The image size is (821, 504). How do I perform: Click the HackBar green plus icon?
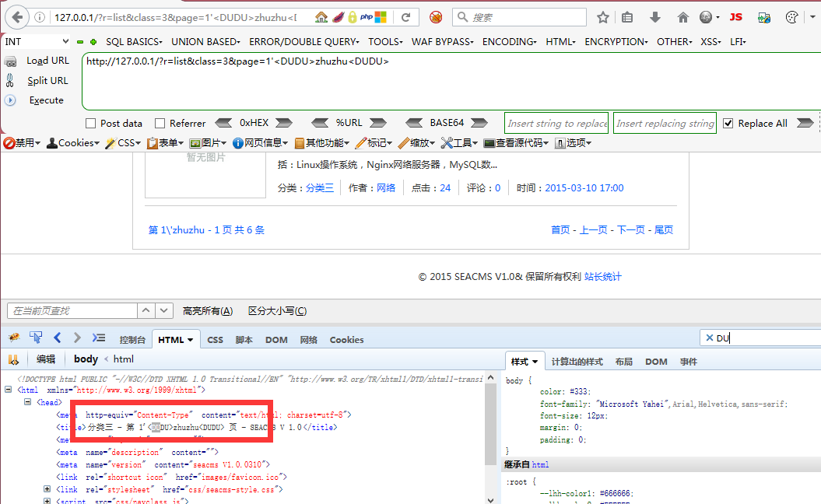click(x=93, y=42)
